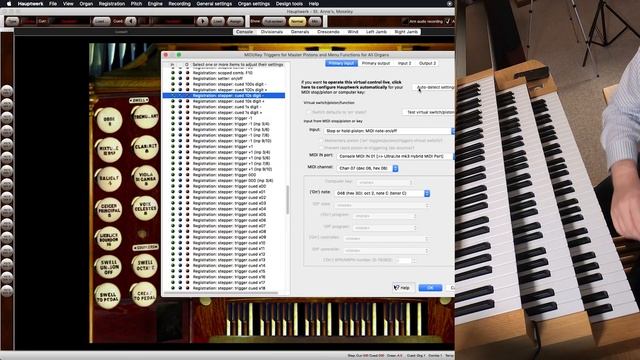Open the Apple menu
This screenshot has width=640, height=360.
(9, 4)
